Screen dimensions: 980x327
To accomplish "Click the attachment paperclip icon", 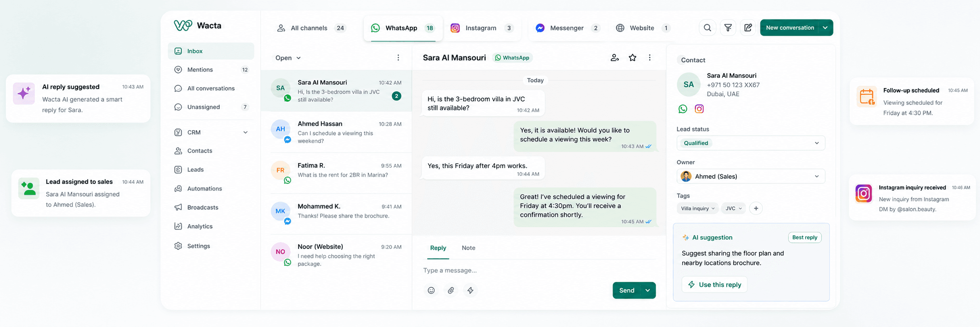I will (451, 290).
